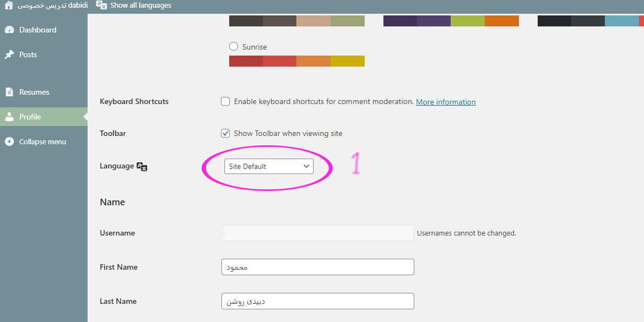Screen dimensions: 644x322
Task: Click the languages icon next to Show all languages
Action: pyautogui.click(x=101, y=5)
